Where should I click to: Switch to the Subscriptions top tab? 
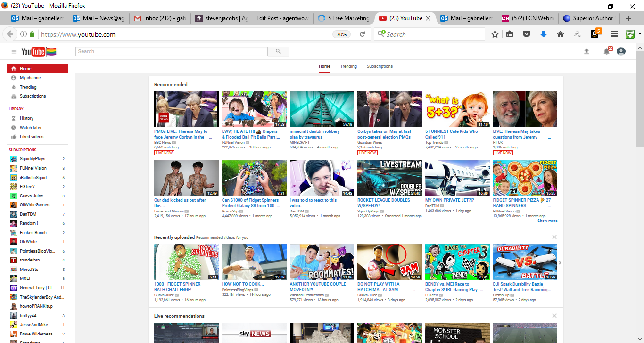point(380,66)
